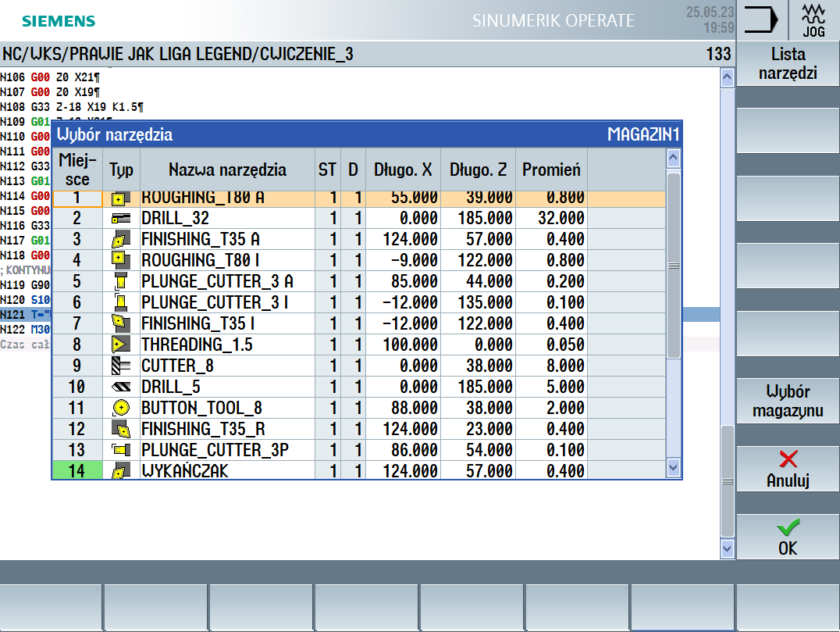Open Wybór magazynu softkey
Screen dimensions: 840x632
[x=788, y=401]
